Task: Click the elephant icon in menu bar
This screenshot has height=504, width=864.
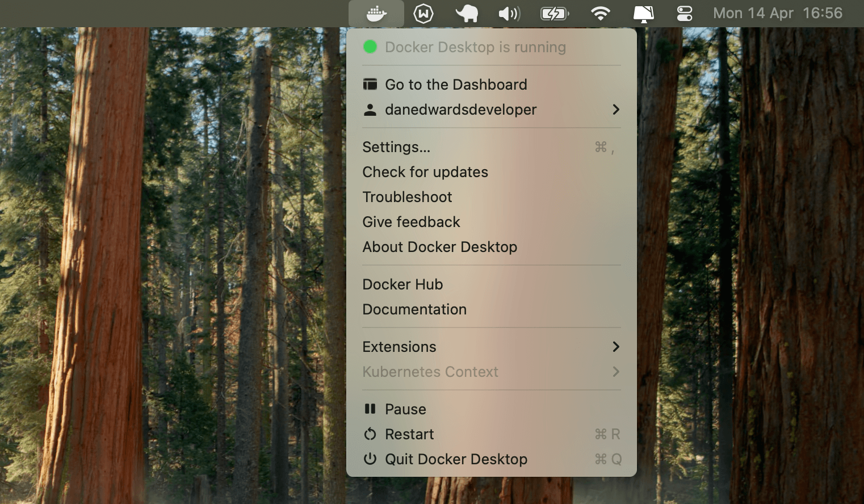Action: point(467,13)
